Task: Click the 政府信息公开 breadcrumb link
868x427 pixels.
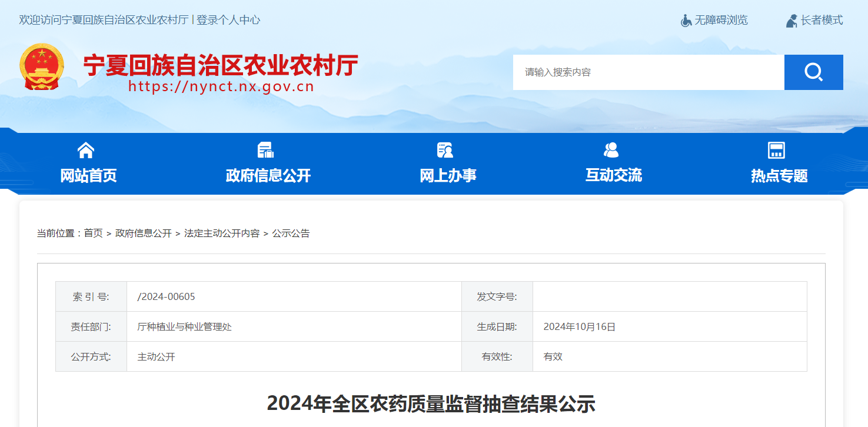Action: [144, 233]
